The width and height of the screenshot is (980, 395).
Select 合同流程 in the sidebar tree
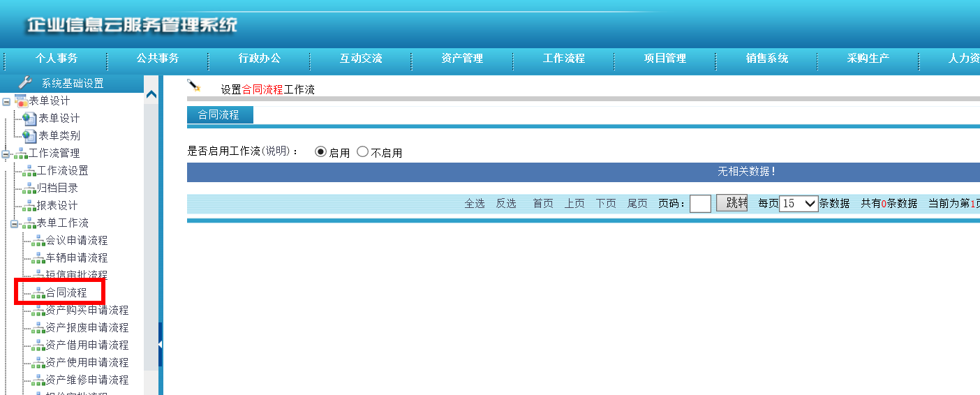tap(66, 292)
